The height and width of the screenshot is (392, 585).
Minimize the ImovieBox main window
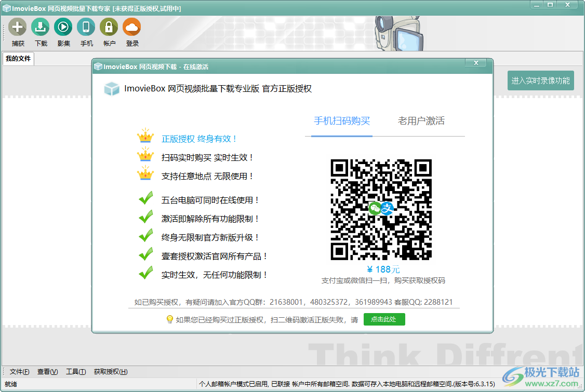point(537,5)
